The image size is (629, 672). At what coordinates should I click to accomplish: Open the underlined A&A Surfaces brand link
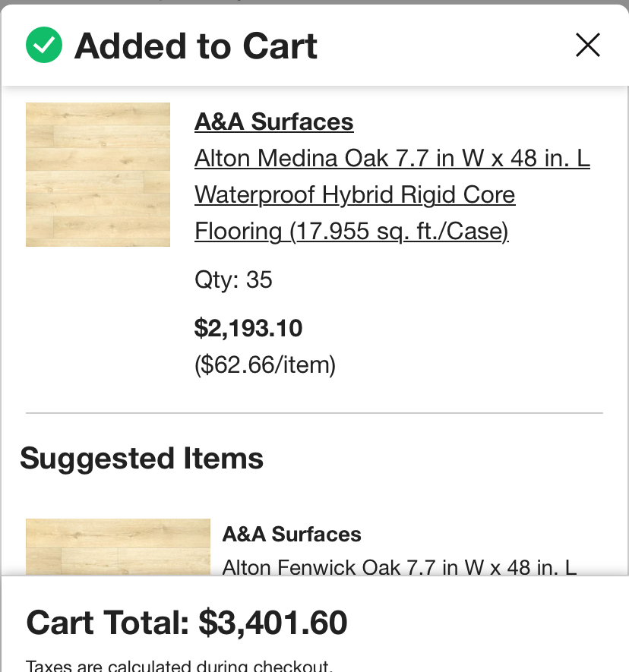point(274,121)
